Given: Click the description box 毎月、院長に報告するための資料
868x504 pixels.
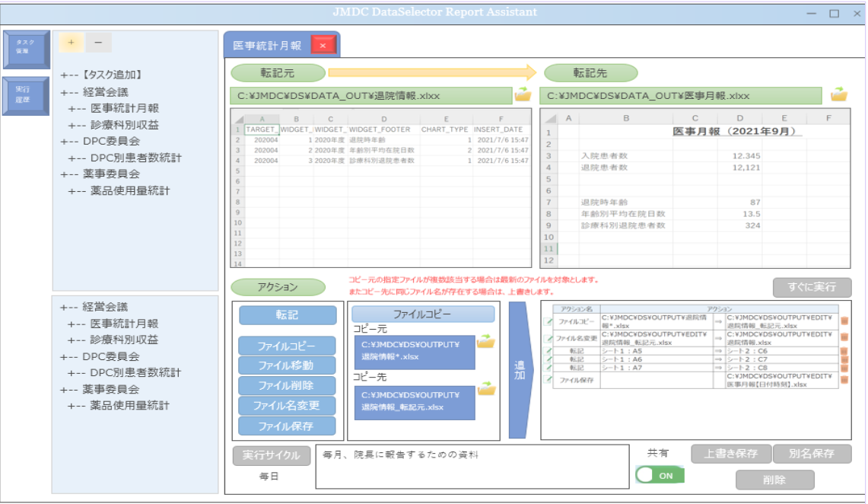Looking at the screenshot, I should pyautogui.click(x=472, y=467).
